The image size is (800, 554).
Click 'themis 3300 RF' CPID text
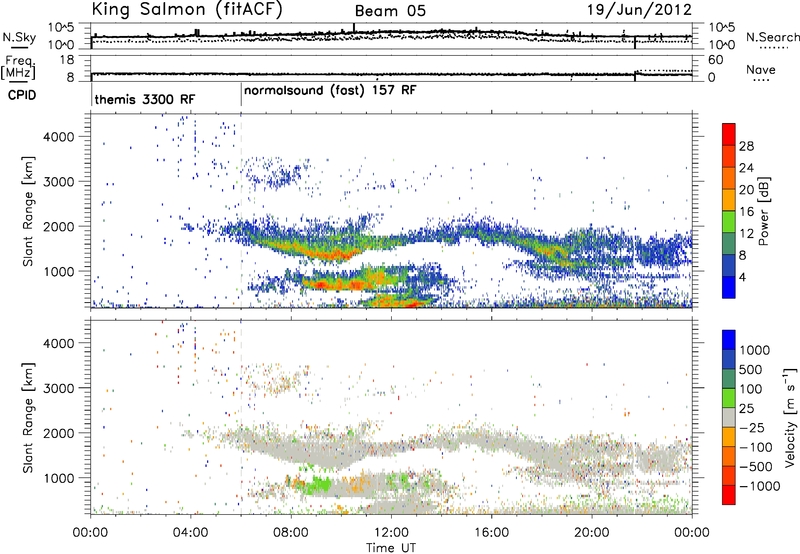(145, 99)
